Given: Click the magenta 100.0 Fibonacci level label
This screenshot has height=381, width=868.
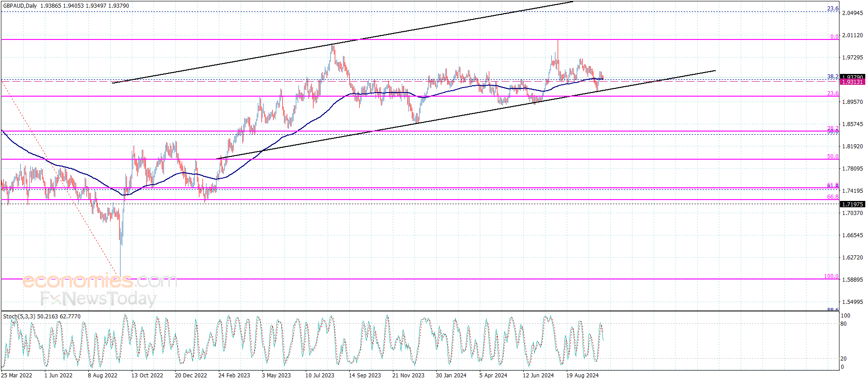Looking at the screenshot, I should click(831, 276).
